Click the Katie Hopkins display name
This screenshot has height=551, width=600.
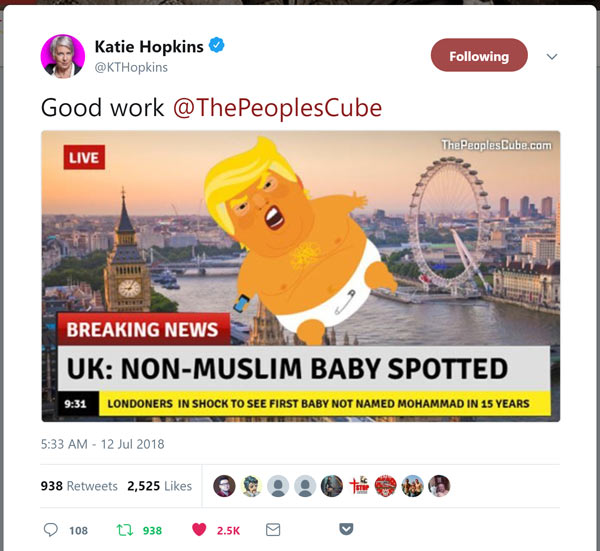click(149, 47)
